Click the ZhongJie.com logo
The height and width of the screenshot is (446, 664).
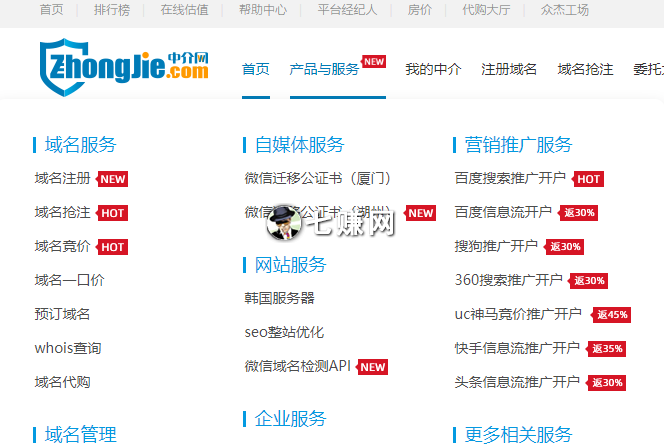124,67
